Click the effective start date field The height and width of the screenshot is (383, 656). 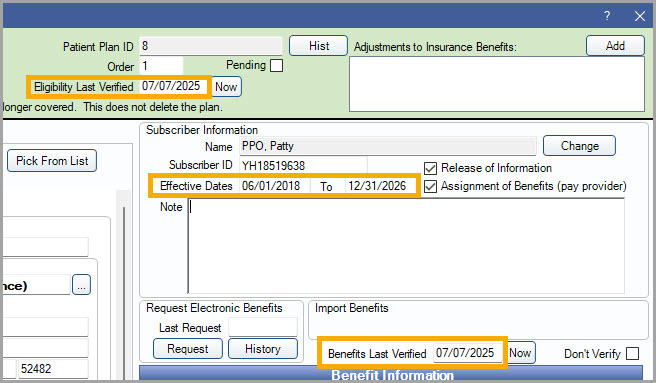click(274, 186)
